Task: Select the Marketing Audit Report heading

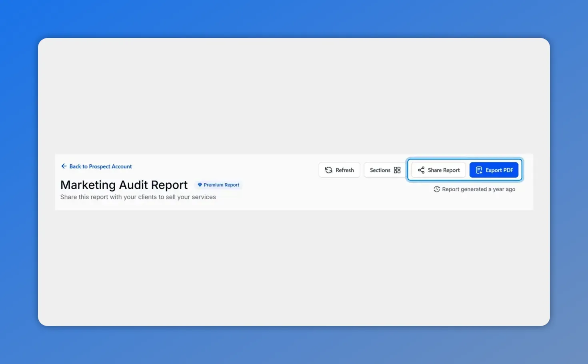Action: pos(124,185)
